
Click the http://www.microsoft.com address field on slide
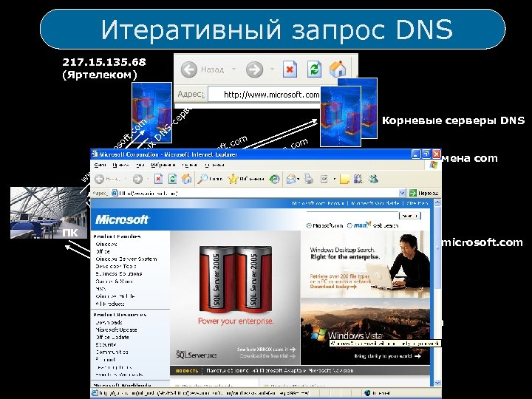(x=264, y=95)
